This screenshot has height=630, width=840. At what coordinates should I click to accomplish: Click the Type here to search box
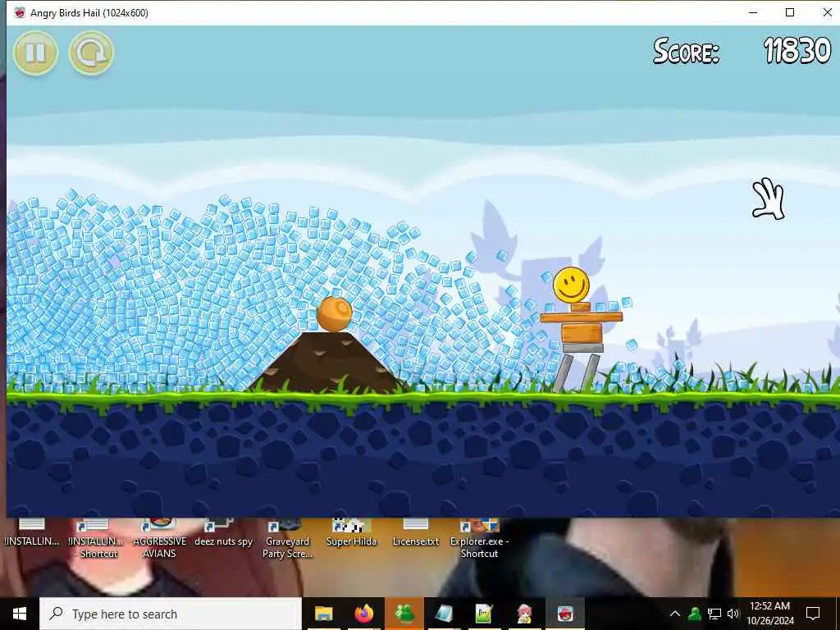click(x=171, y=614)
